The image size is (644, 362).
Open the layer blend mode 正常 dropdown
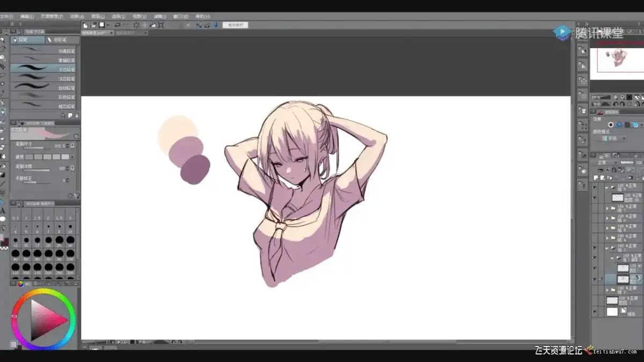pyautogui.click(x=605, y=162)
